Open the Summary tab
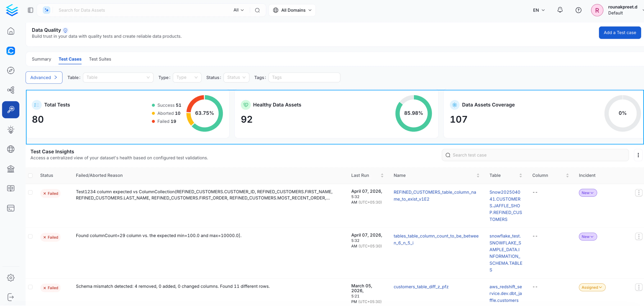This screenshot has height=306, width=644. (41, 59)
